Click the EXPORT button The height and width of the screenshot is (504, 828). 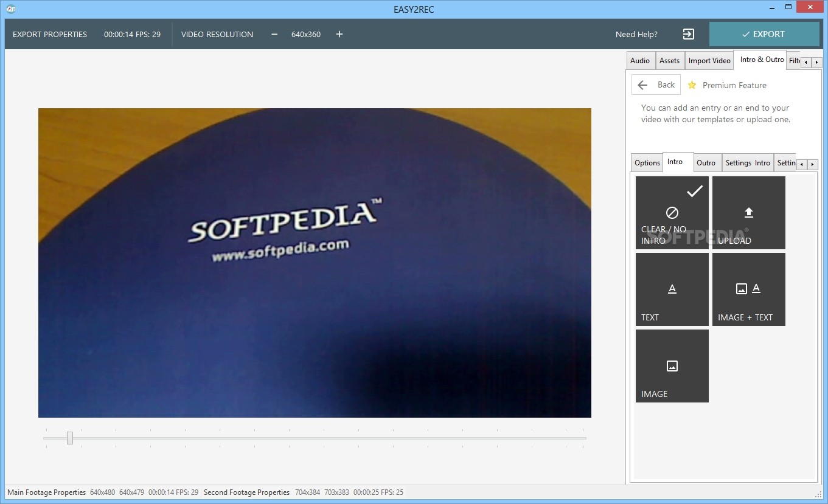pos(764,34)
